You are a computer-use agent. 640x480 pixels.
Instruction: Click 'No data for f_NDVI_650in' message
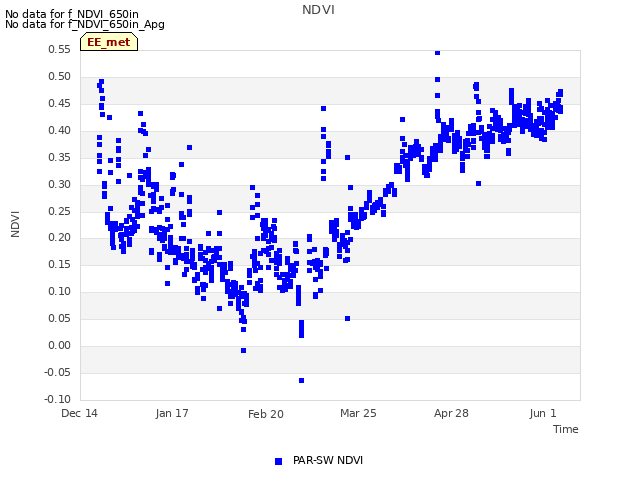tap(72, 14)
